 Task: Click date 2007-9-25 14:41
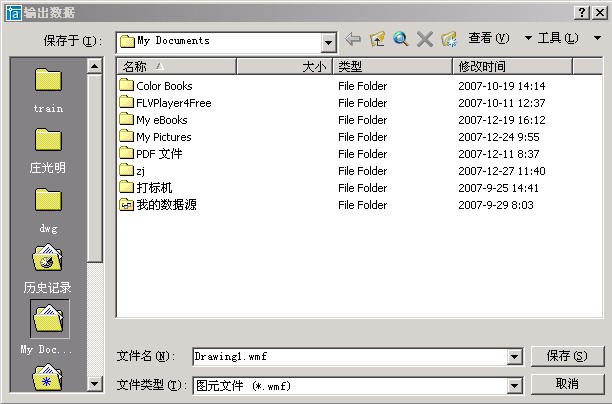[498, 188]
